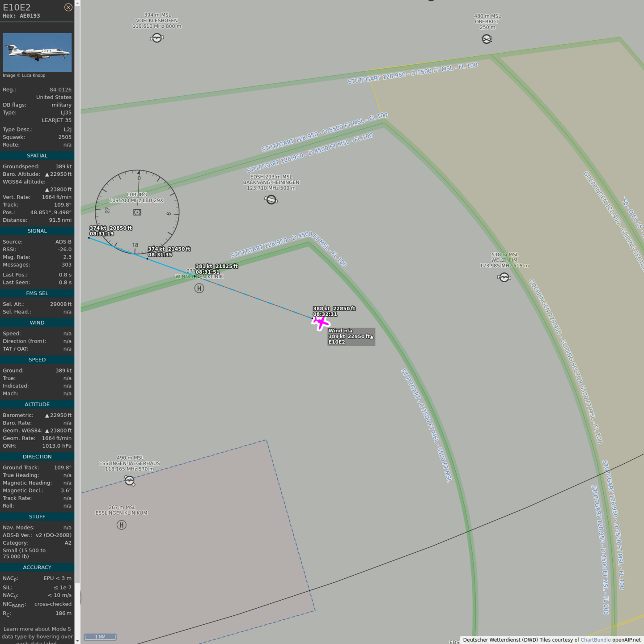
Task: Close the E10E2 aircraft info panel
Action: click(68, 7)
